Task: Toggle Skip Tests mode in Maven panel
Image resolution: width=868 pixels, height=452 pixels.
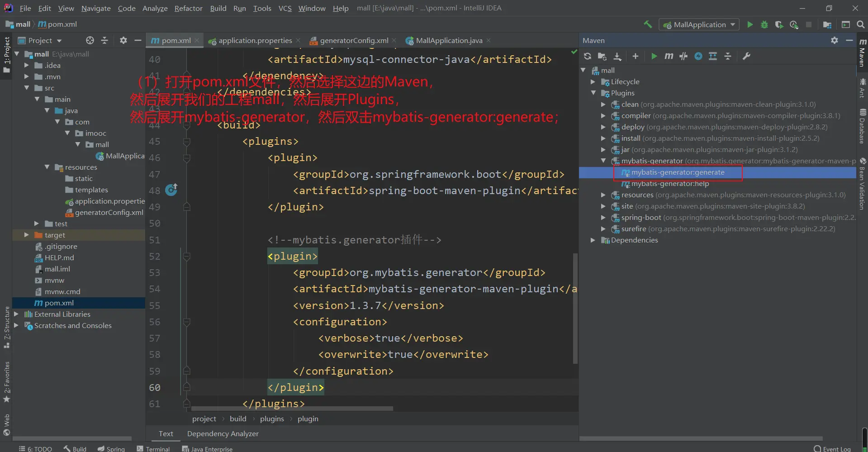Action: point(698,56)
